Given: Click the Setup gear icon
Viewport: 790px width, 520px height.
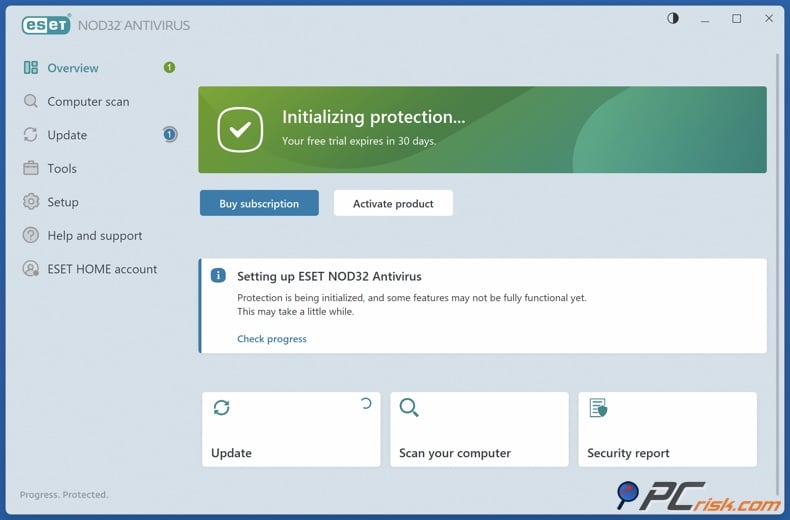Looking at the screenshot, I should coord(31,202).
